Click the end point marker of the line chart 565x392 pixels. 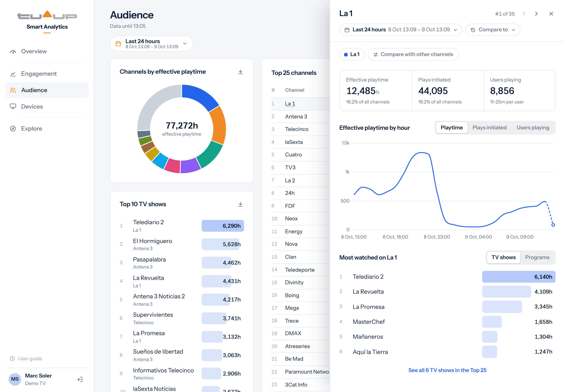553,225
